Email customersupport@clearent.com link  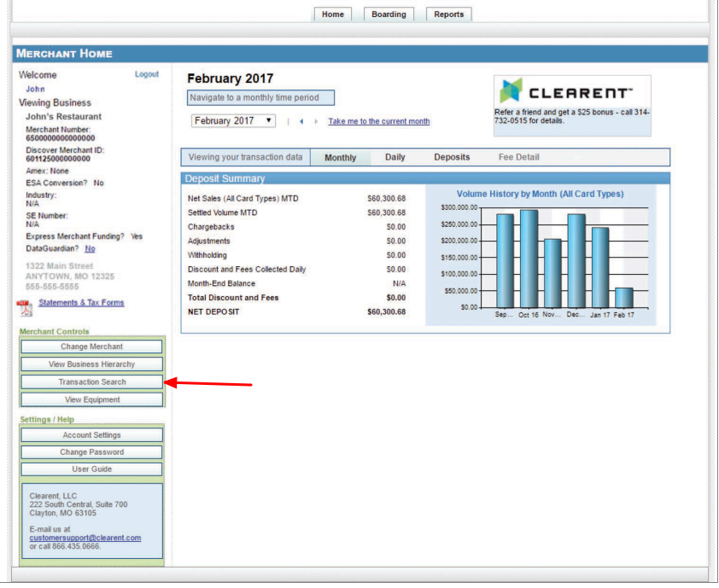pyautogui.click(x=85, y=538)
